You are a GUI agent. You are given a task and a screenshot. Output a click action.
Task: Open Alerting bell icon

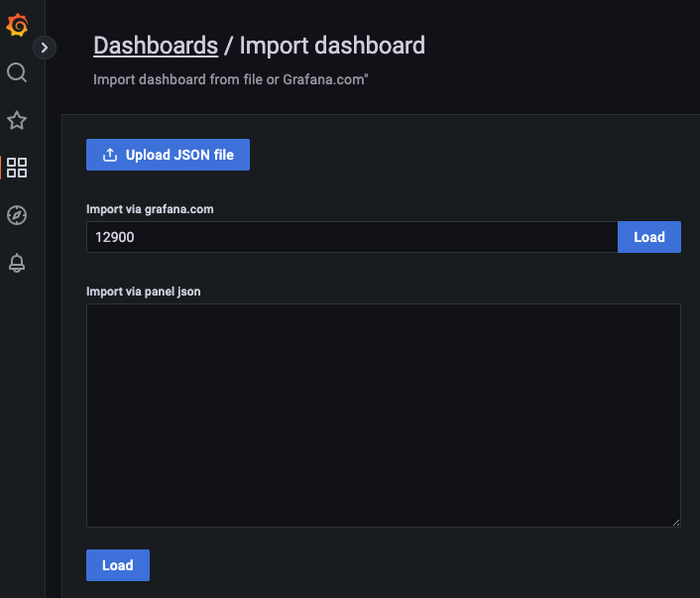17,263
